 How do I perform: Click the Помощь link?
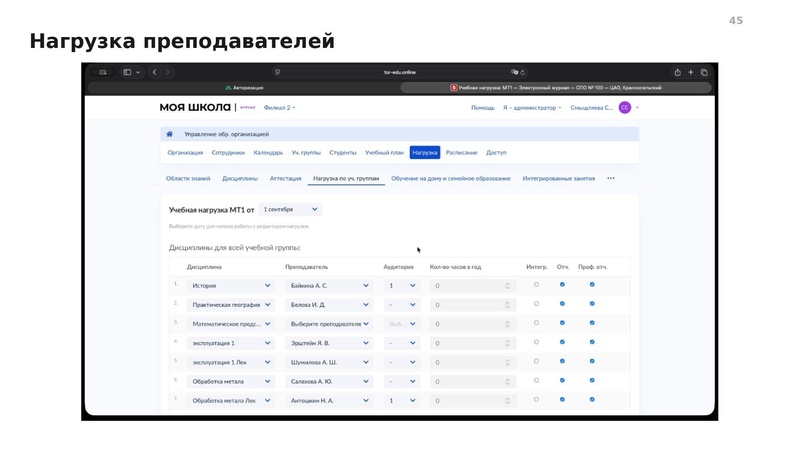(x=483, y=108)
